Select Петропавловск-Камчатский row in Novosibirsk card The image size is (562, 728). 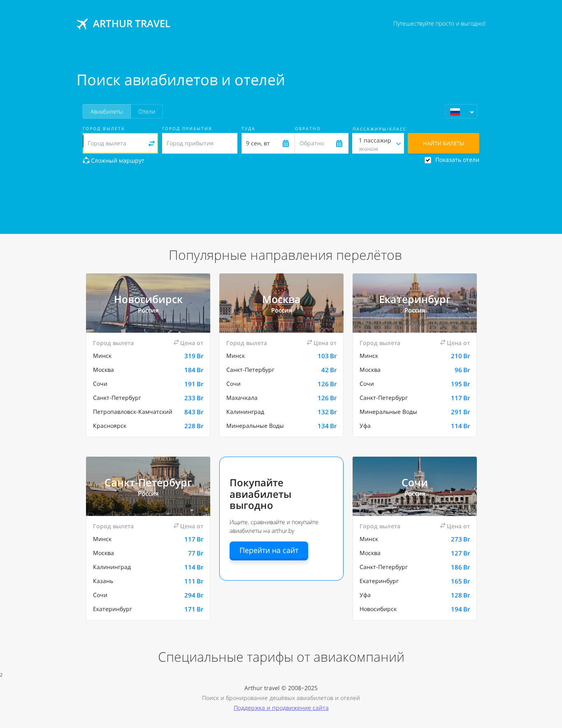[x=148, y=412]
